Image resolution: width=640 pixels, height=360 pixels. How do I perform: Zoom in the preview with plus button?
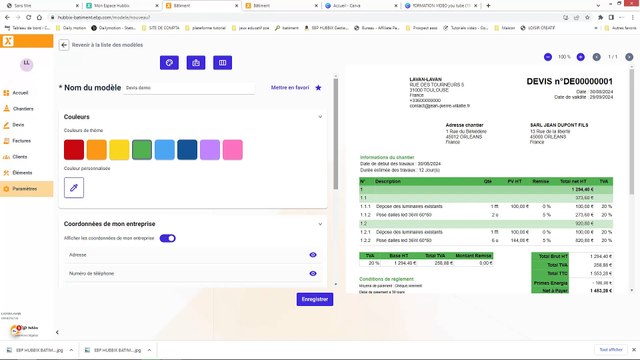580,57
